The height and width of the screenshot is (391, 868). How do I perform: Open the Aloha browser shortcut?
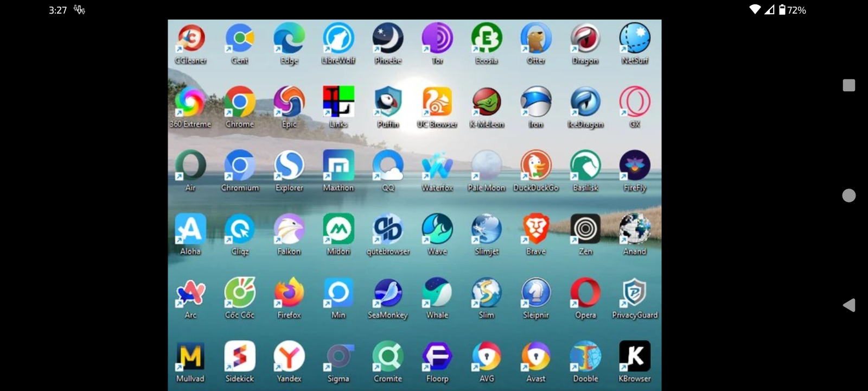point(190,229)
